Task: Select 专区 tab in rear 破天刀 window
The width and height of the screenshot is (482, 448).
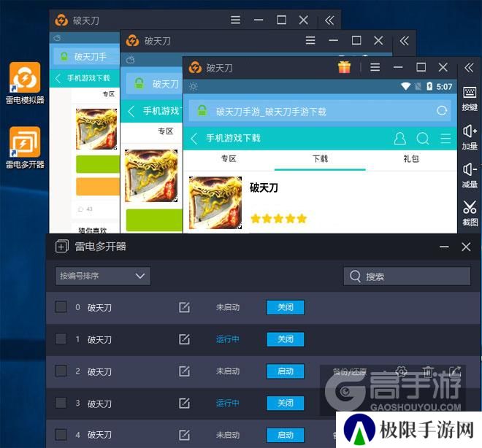Action: pos(109,94)
